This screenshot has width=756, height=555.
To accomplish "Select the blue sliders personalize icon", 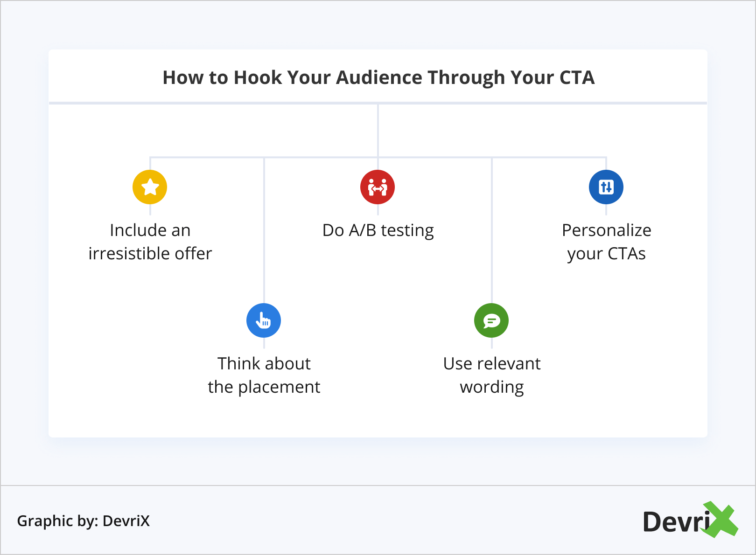I will (x=606, y=187).
